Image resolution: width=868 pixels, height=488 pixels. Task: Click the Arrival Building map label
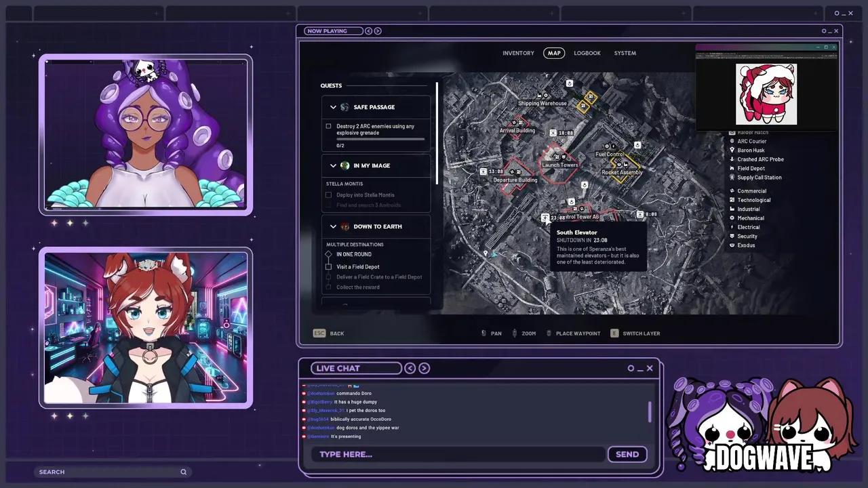point(517,131)
